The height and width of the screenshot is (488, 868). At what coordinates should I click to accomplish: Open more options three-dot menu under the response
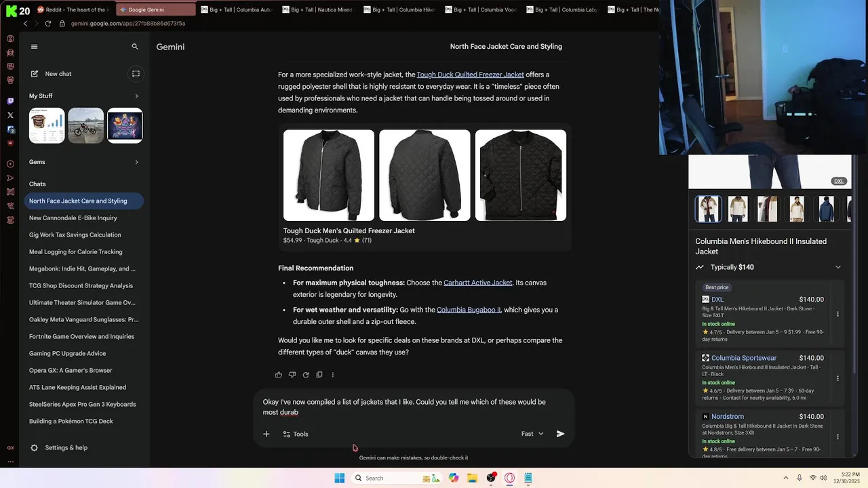tap(332, 375)
